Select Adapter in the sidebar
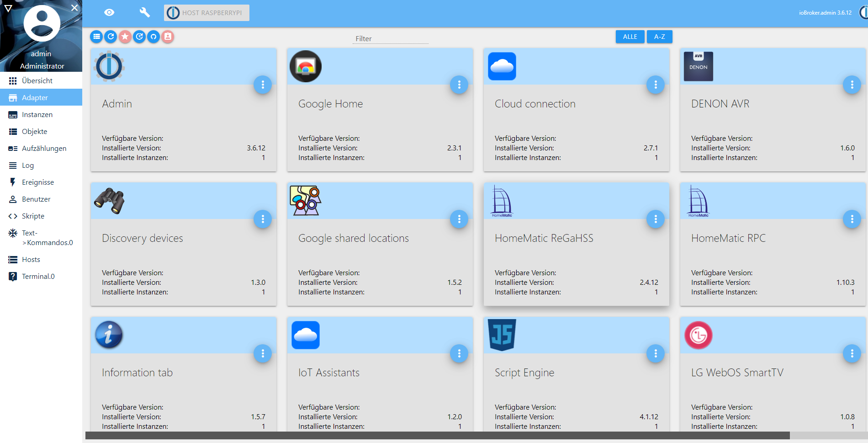Viewport: 868px width, 443px height. coord(41,97)
